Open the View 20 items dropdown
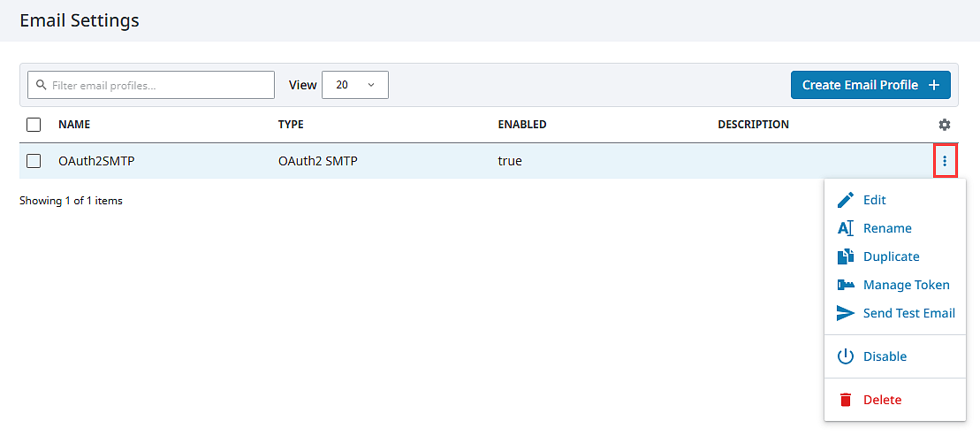 (355, 85)
